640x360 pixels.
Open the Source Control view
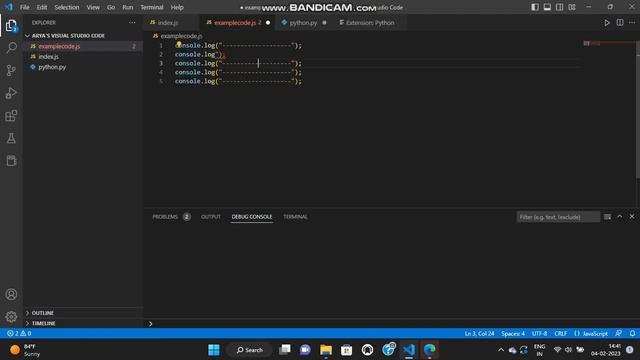click(11, 71)
